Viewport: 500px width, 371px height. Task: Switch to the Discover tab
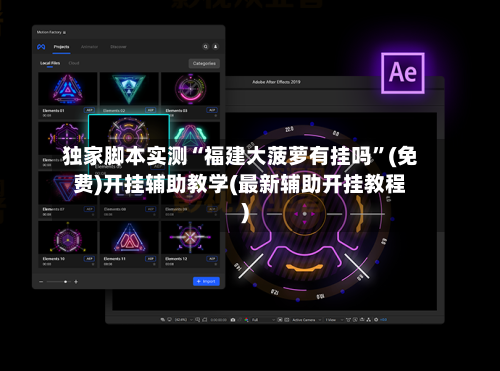tap(118, 47)
